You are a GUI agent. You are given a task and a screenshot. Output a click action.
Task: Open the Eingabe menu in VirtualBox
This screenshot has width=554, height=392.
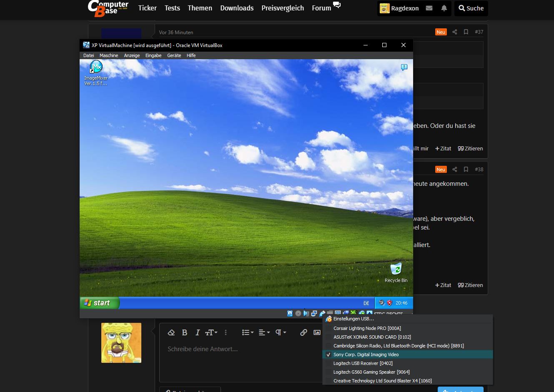coord(153,55)
